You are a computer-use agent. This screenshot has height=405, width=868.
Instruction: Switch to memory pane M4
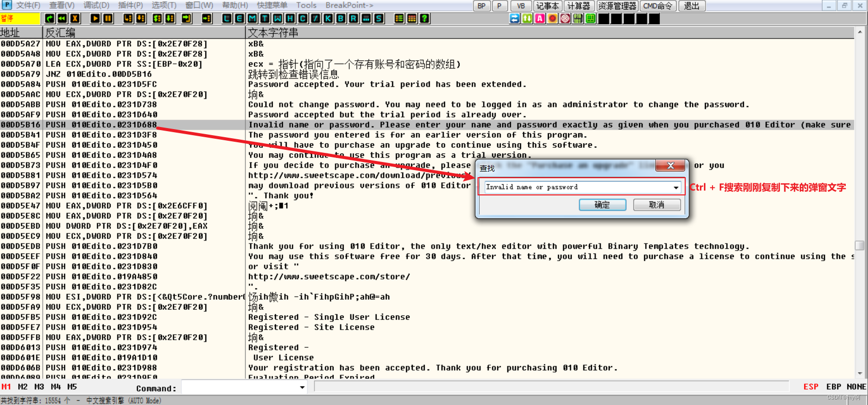point(56,387)
